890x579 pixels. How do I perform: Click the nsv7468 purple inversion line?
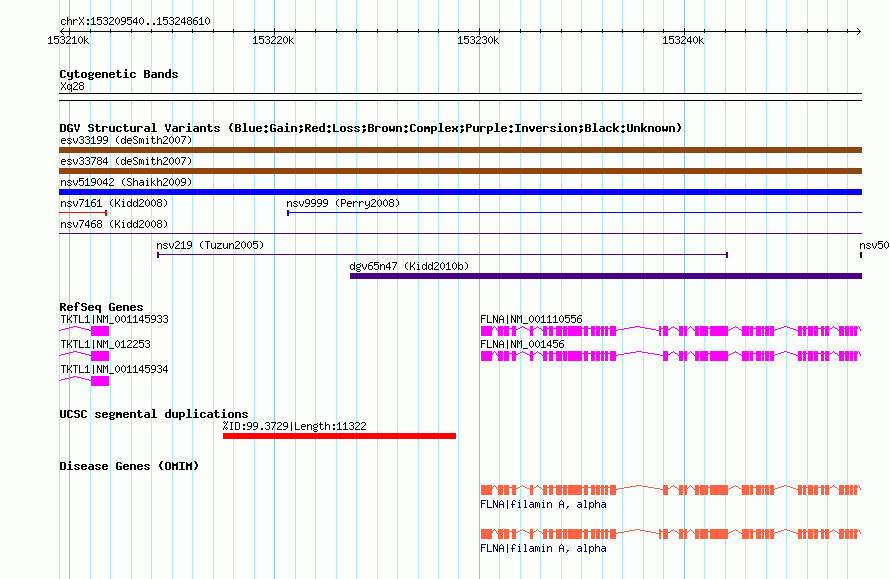pyautogui.click(x=460, y=233)
